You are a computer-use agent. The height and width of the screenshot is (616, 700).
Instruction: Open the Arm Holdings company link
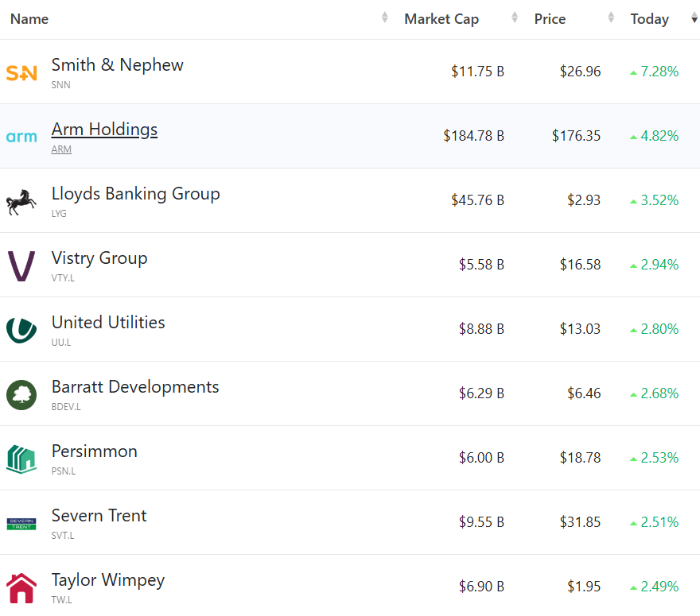coord(104,130)
